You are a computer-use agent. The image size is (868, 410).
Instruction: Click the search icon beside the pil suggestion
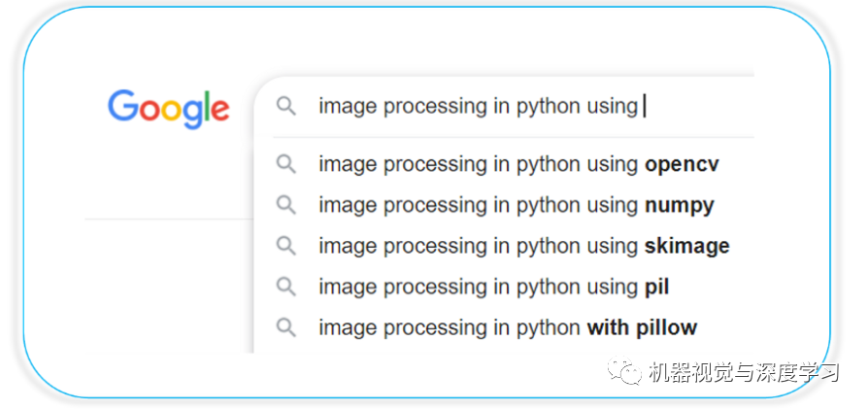click(286, 287)
